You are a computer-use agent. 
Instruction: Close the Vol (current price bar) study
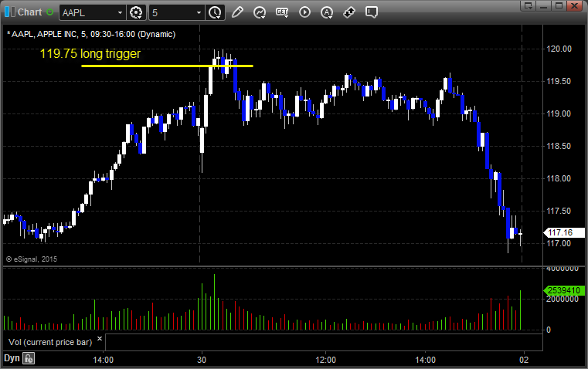tap(100, 339)
